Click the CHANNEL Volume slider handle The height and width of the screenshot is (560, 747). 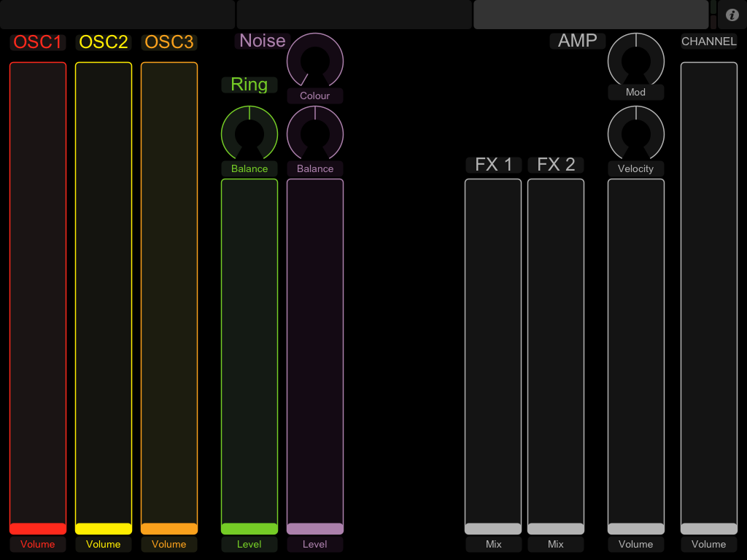(x=709, y=529)
